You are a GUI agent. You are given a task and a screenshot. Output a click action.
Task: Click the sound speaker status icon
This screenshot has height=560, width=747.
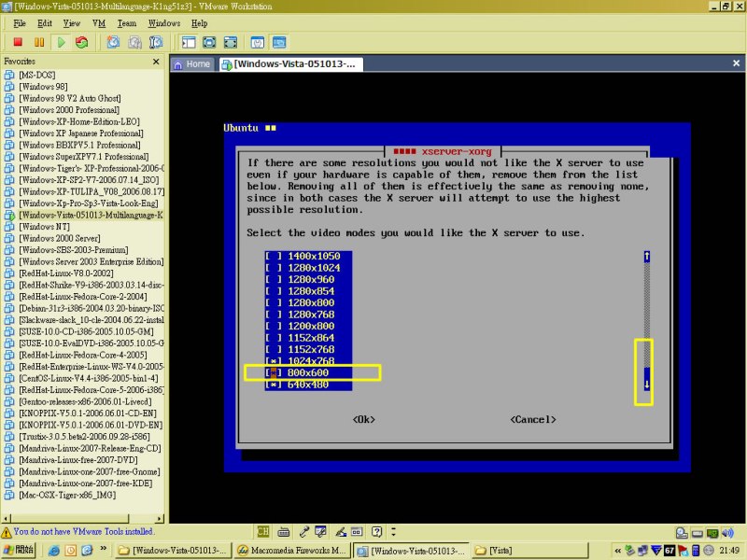point(727,533)
